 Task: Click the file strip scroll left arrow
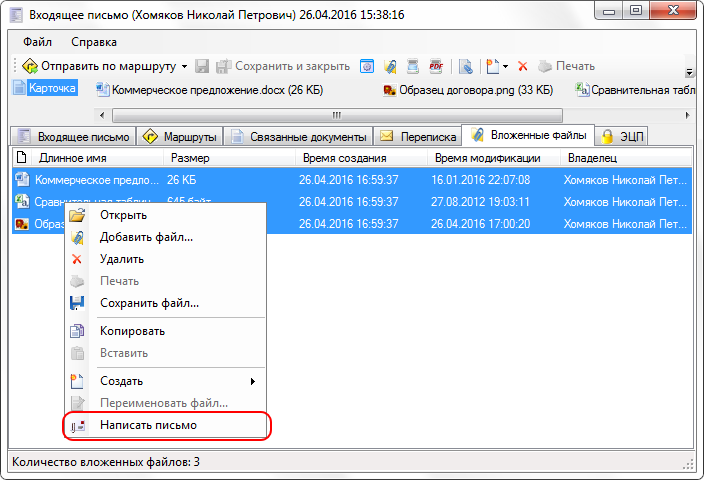pyautogui.click(x=102, y=115)
